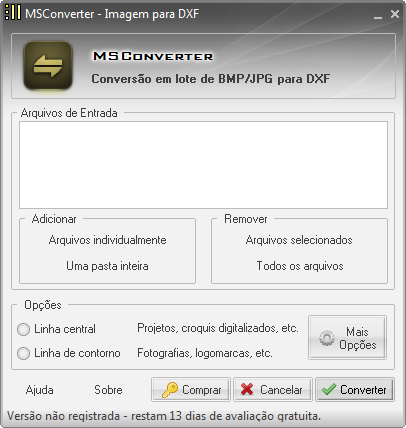Image resolution: width=406 pixels, height=428 pixels.
Task: Click the Converter button label
Action: click(363, 390)
